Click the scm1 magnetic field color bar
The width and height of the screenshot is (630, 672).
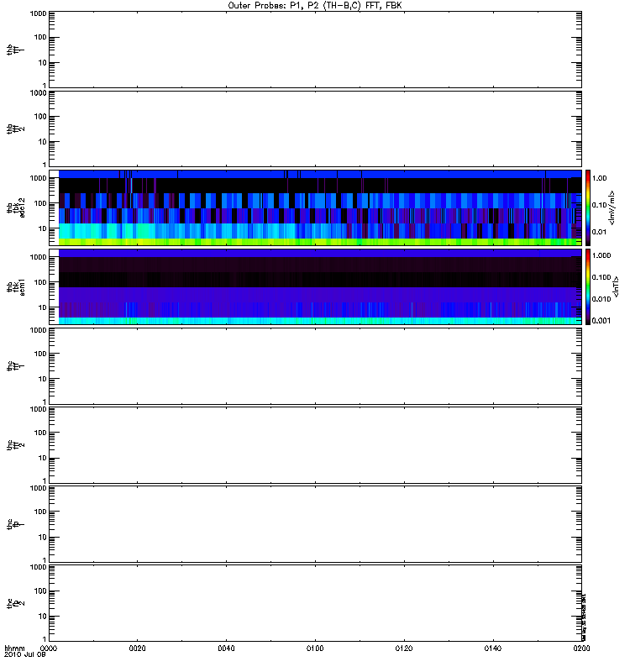click(x=588, y=286)
